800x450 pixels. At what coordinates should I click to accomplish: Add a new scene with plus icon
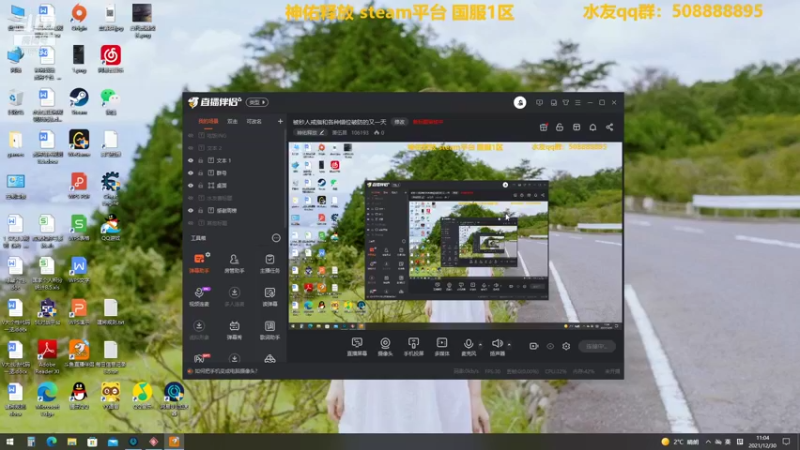point(280,121)
